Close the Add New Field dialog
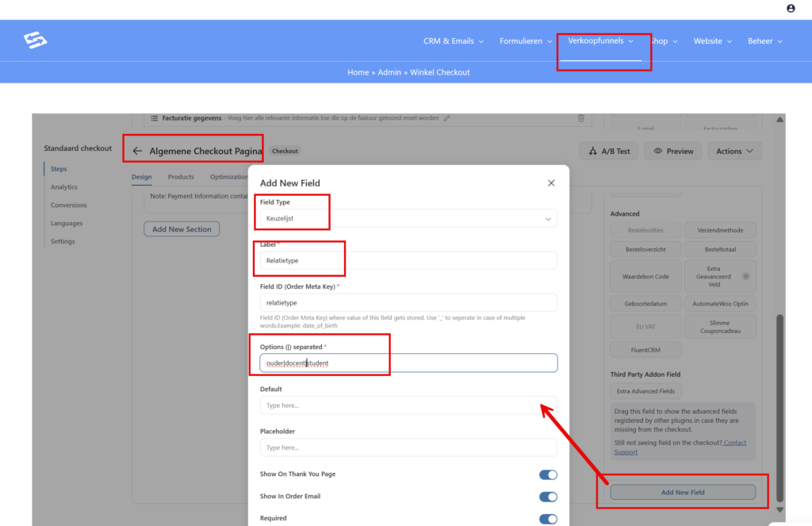Viewport: 812px width, 526px height. pyautogui.click(x=551, y=183)
